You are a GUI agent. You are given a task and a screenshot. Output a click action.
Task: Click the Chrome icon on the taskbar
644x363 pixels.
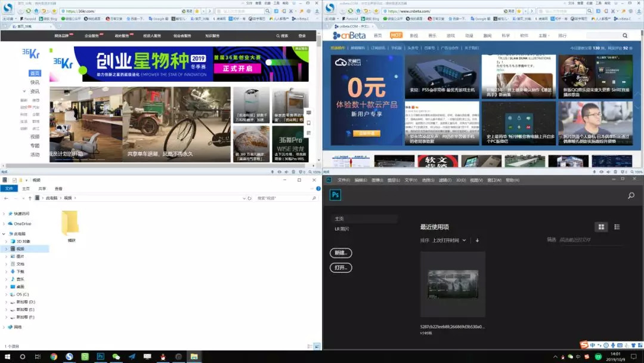(x=54, y=356)
